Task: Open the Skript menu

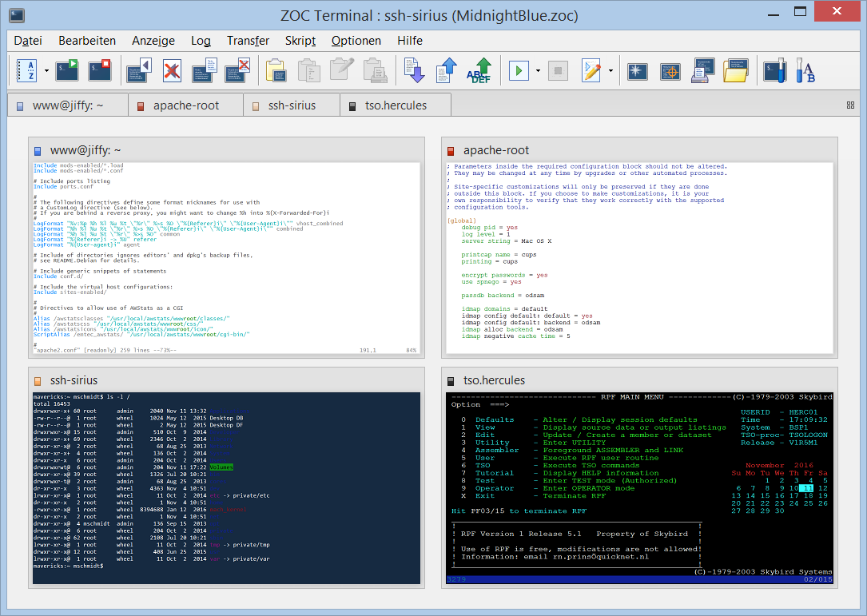Action: click(x=300, y=41)
